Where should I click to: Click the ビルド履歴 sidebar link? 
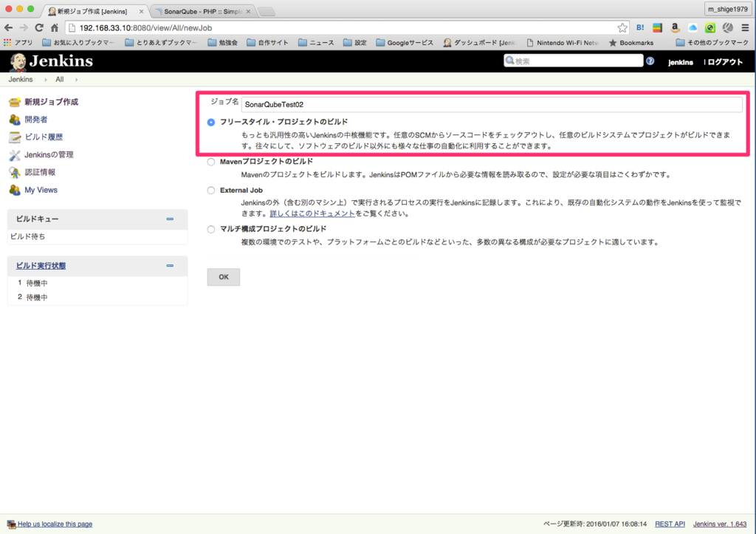tap(44, 137)
